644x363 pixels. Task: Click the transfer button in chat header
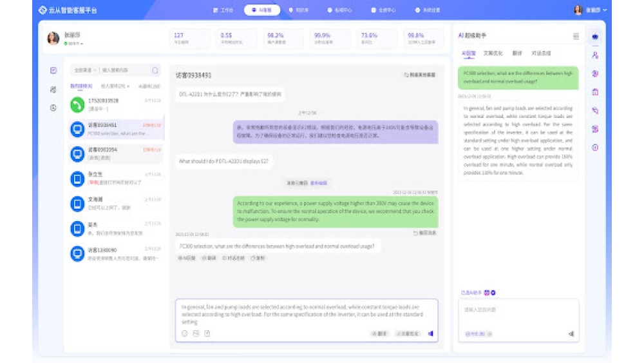420,75
